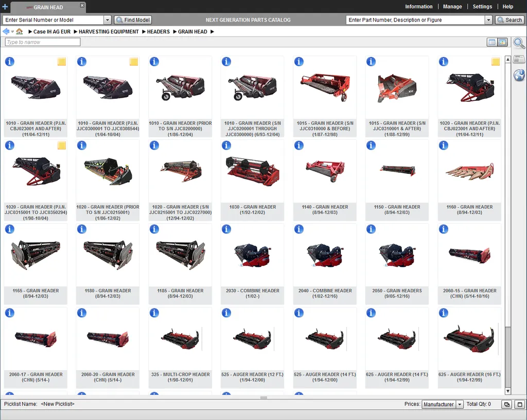The width and height of the screenshot is (527, 420).
Task: Expand arrow before HEADERS breadcrumb
Action: 144,32
